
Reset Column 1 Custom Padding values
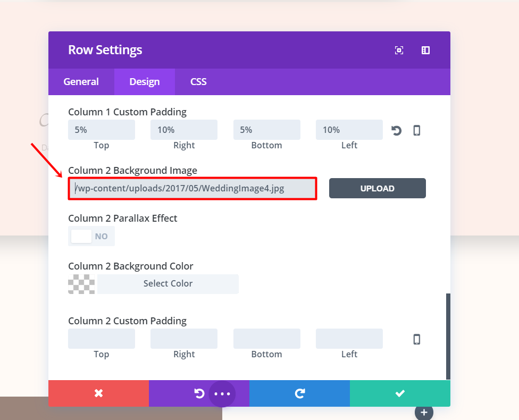click(x=396, y=130)
